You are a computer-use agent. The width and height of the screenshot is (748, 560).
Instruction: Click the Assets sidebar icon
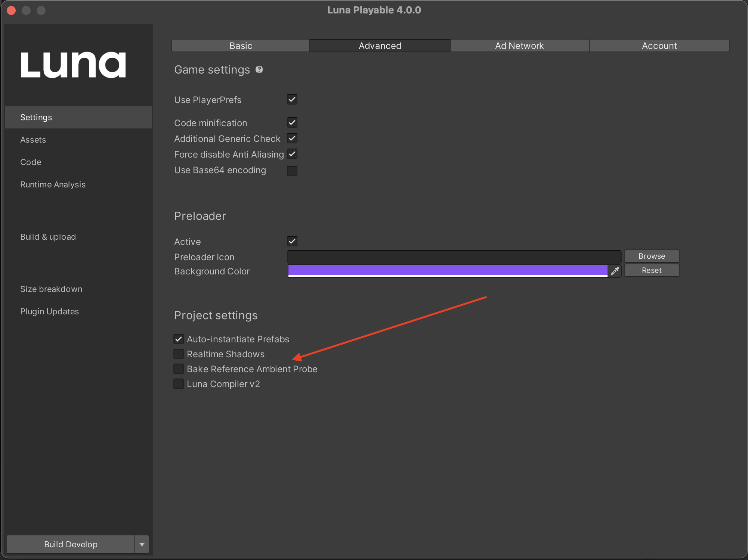pos(34,139)
